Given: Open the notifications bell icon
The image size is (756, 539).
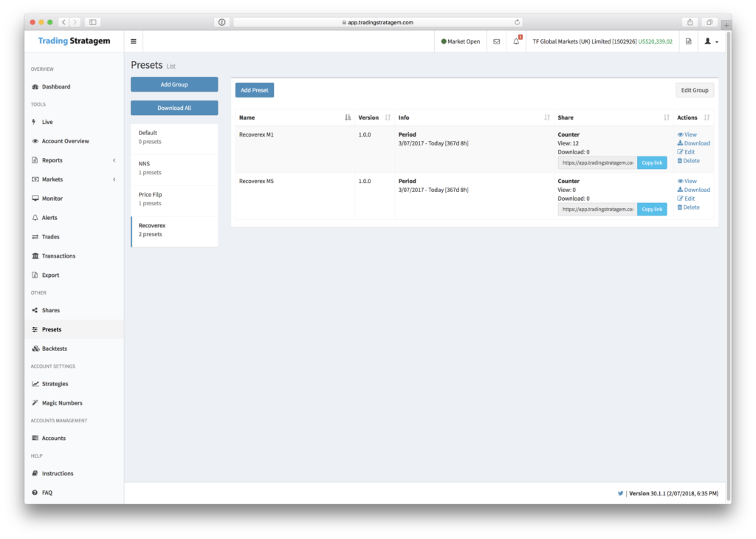Looking at the screenshot, I should point(516,41).
